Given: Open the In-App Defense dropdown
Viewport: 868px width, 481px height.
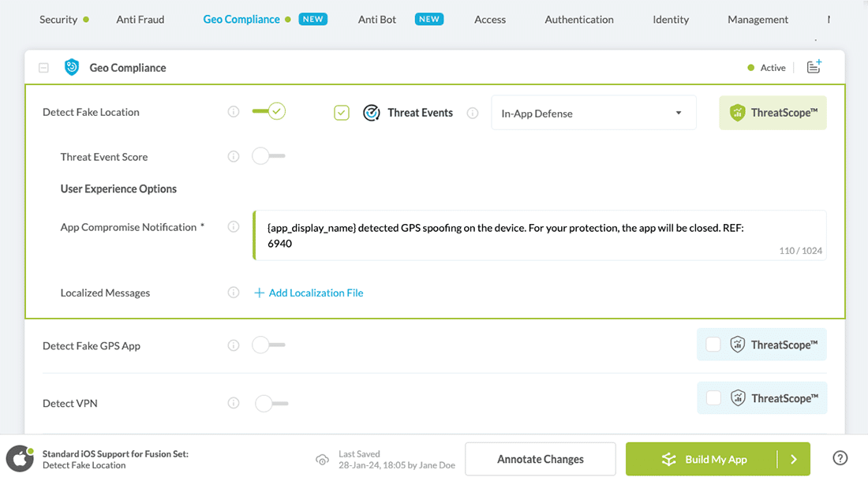Looking at the screenshot, I should coord(593,113).
